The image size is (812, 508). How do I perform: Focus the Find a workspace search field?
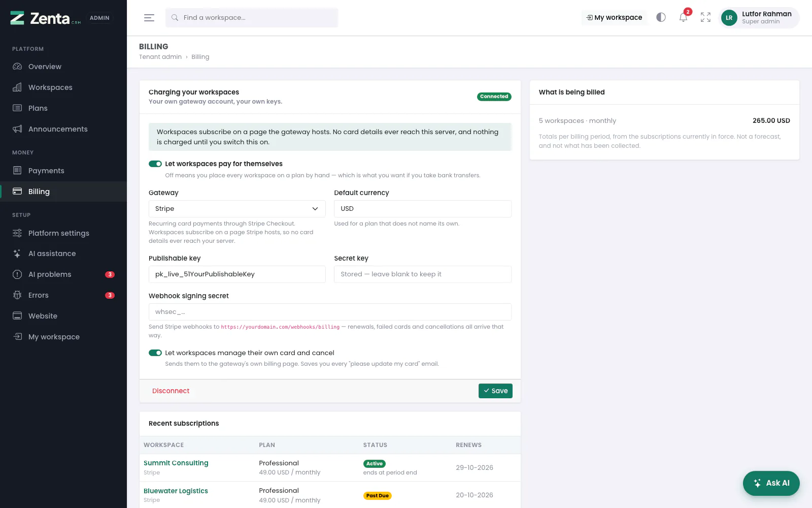pos(252,18)
